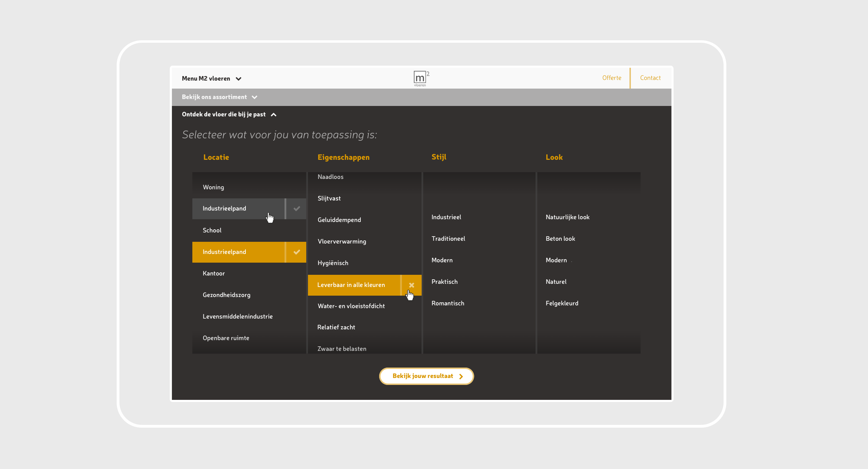Select the School location option
Screen dimensions: 868x469
click(x=212, y=230)
